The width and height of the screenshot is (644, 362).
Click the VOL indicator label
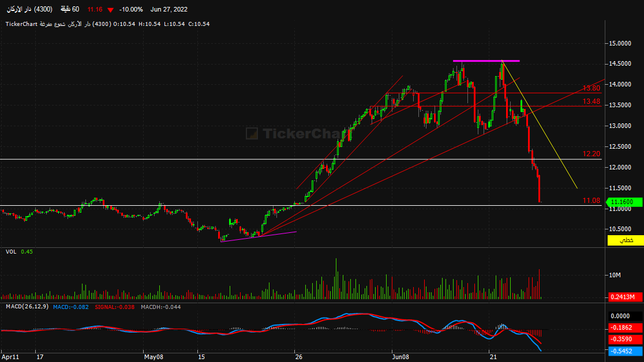11,251
